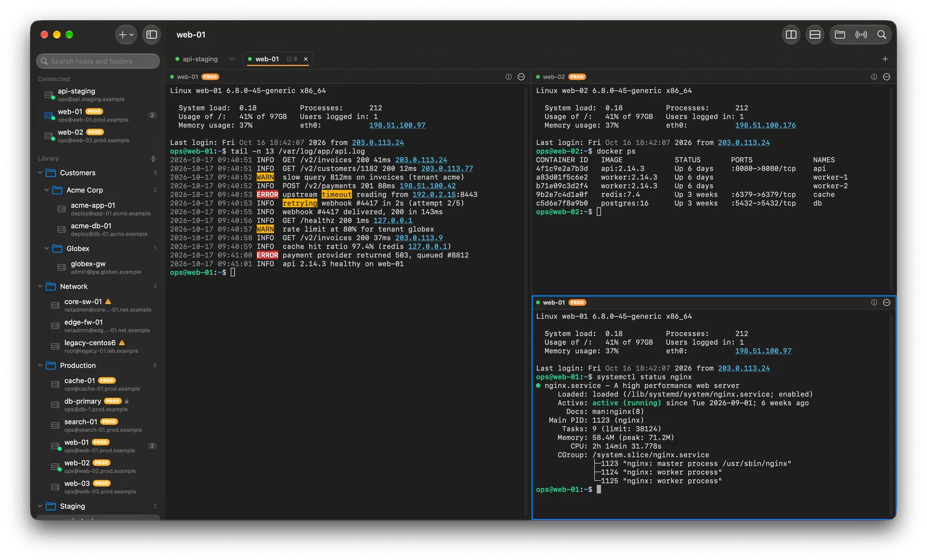Show info for the web-01 nginx status pane

coord(874,303)
